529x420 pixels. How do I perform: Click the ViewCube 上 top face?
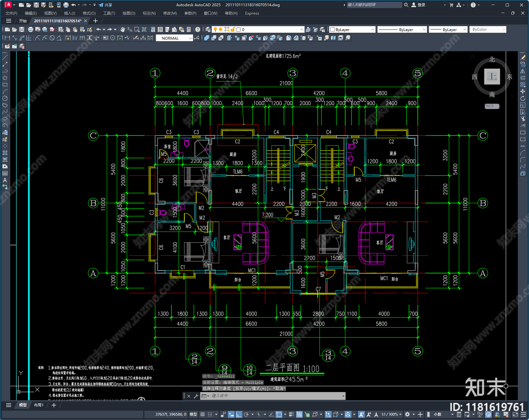click(492, 77)
